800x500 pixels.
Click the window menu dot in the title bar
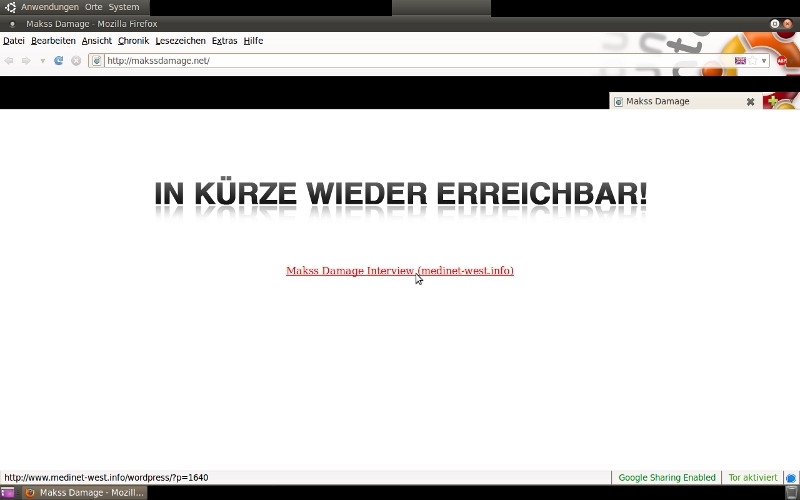point(12,24)
